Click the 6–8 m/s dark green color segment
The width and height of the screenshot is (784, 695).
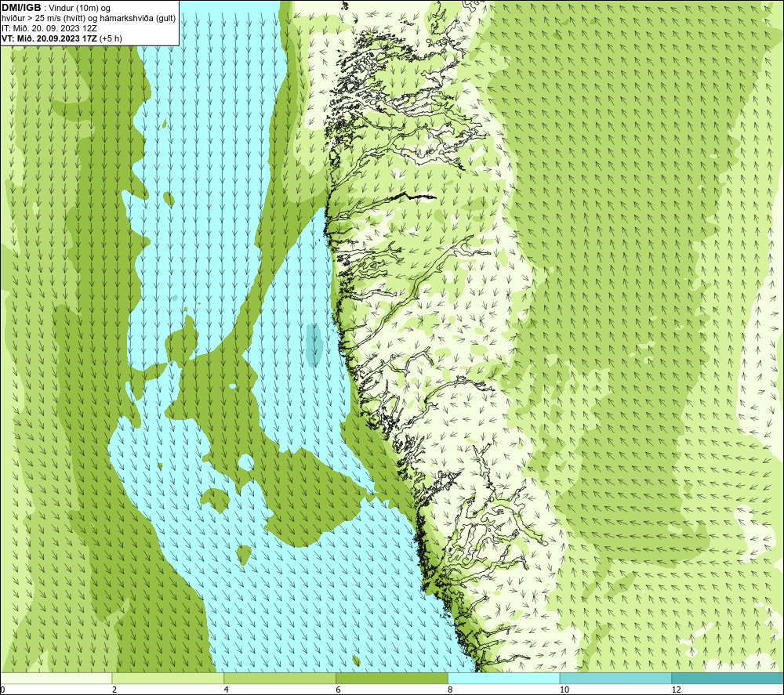[x=392, y=678]
